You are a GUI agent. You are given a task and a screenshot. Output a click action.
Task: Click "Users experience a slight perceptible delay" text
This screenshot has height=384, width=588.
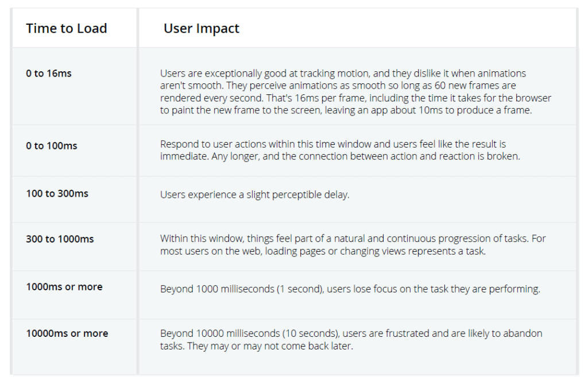point(254,195)
